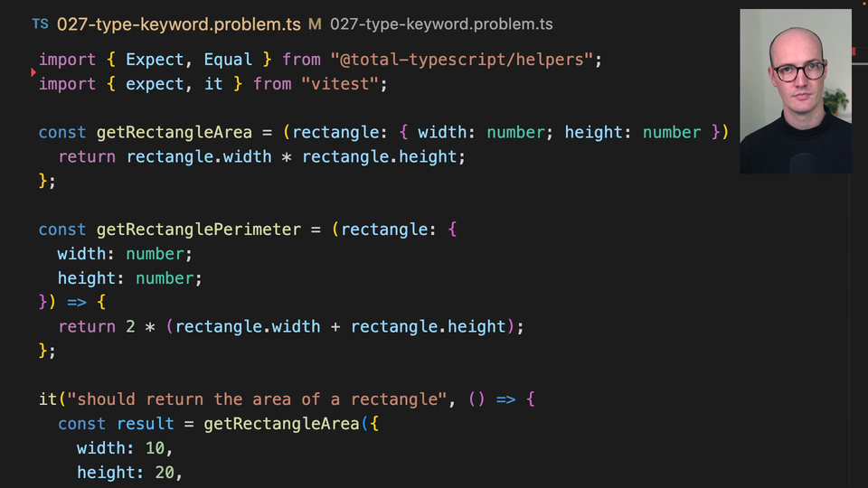Click the lowercase it import from vitest
This screenshot has width=868, height=488.
[213, 84]
